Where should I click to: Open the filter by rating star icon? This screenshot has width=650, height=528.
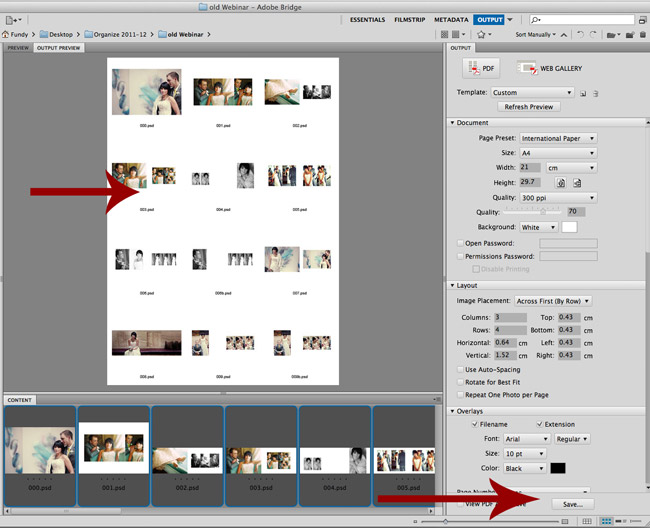click(x=484, y=34)
